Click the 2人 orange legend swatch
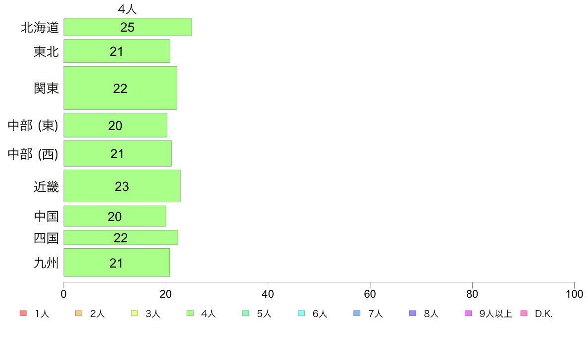The width and height of the screenshot is (588, 364). pyautogui.click(x=79, y=314)
